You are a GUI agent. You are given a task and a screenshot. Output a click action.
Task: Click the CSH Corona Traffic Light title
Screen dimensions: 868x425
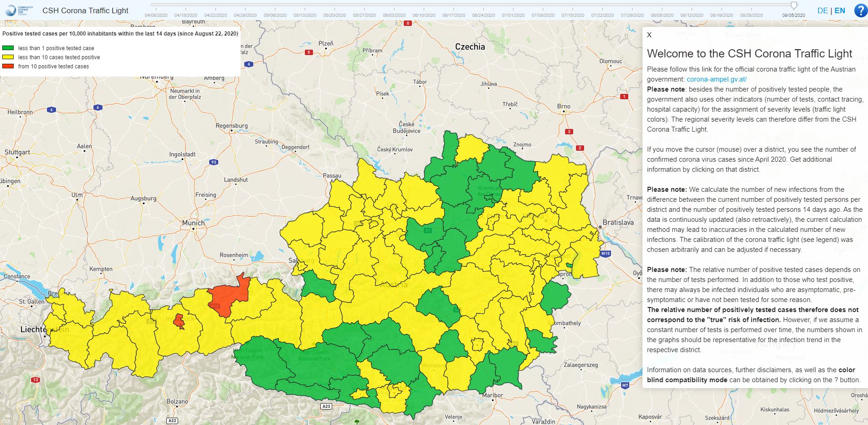(85, 10)
